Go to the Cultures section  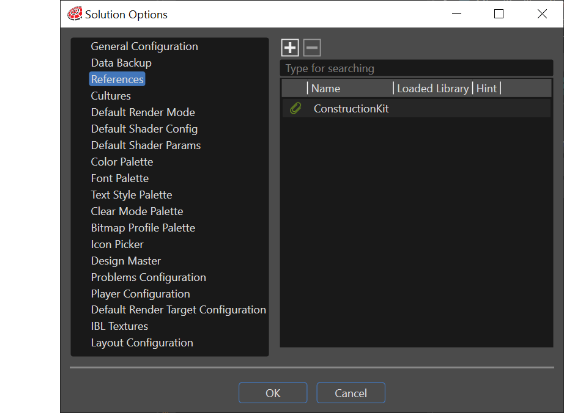[x=111, y=96]
